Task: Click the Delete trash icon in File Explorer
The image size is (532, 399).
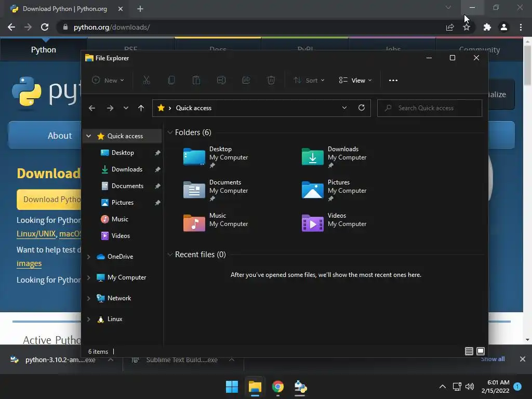Action: (271, 80)
